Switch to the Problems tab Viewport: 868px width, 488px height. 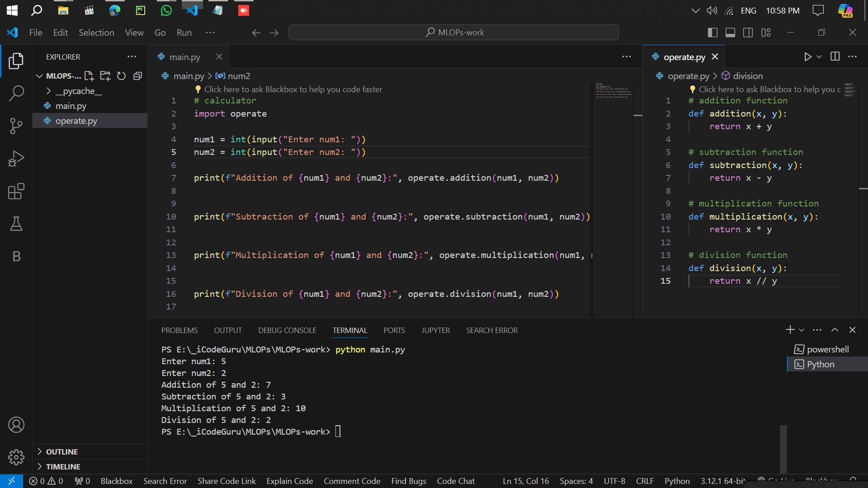coord(179,330)
